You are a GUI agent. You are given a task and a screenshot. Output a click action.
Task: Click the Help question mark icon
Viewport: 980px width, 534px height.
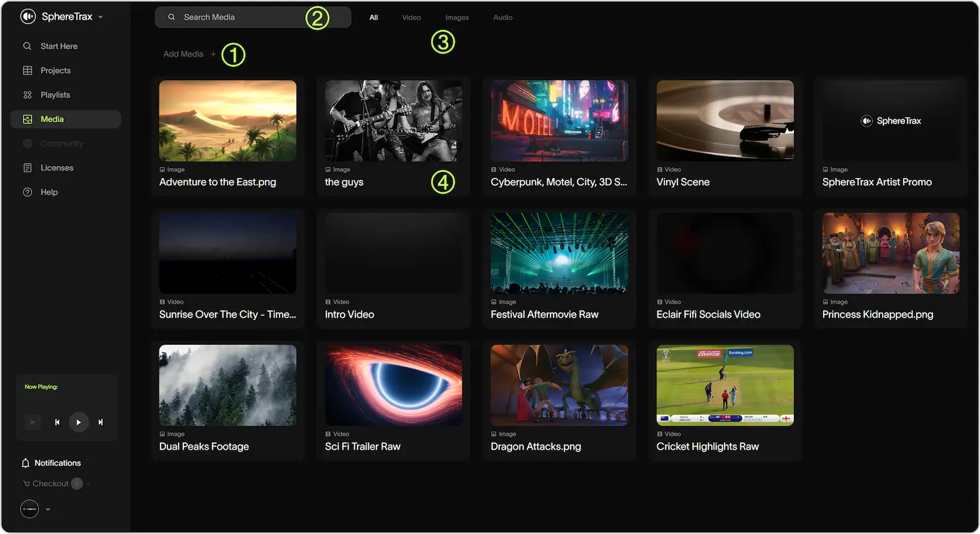point(27,192)
